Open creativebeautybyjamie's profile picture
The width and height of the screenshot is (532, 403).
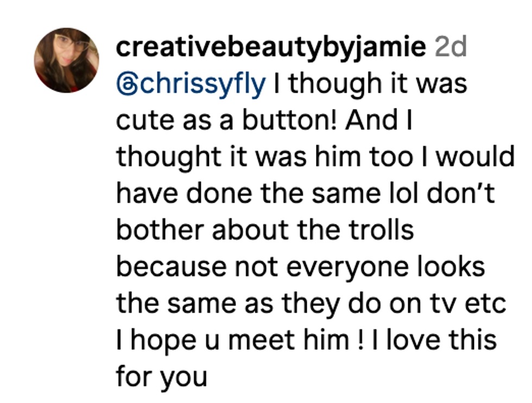66,60
